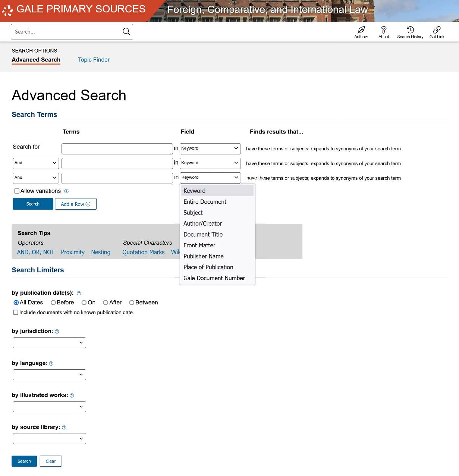Choose Gale Document Number in the field list
459x476 pixels.
[217, 278]
